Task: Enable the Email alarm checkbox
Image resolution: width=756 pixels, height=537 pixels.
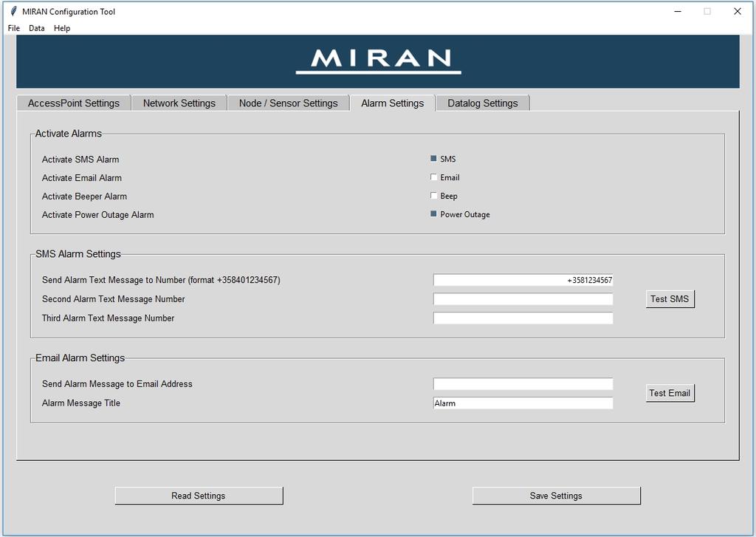Action: (x=433, y=177)
